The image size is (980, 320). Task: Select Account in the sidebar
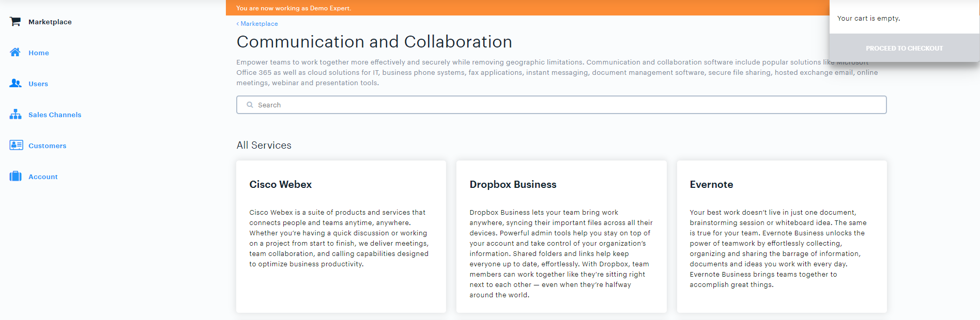(x=43, y=177)
